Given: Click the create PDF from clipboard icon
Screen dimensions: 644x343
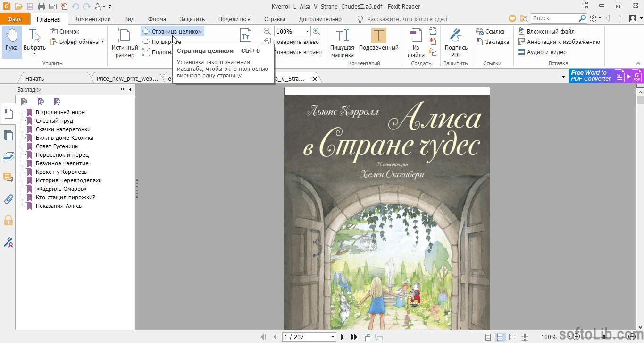Looking at the screenshot, I should coord(433,52).
